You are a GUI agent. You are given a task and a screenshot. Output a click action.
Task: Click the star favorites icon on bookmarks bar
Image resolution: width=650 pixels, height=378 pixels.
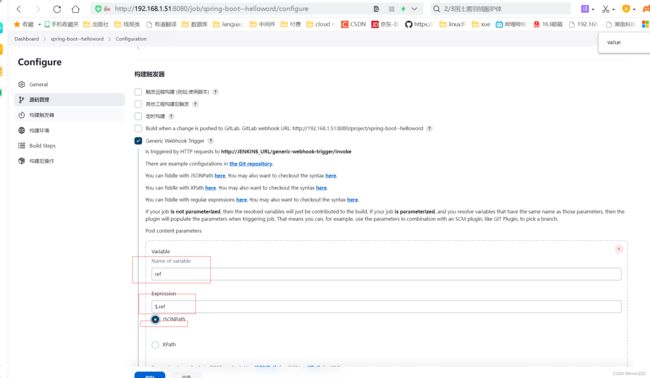17,24
